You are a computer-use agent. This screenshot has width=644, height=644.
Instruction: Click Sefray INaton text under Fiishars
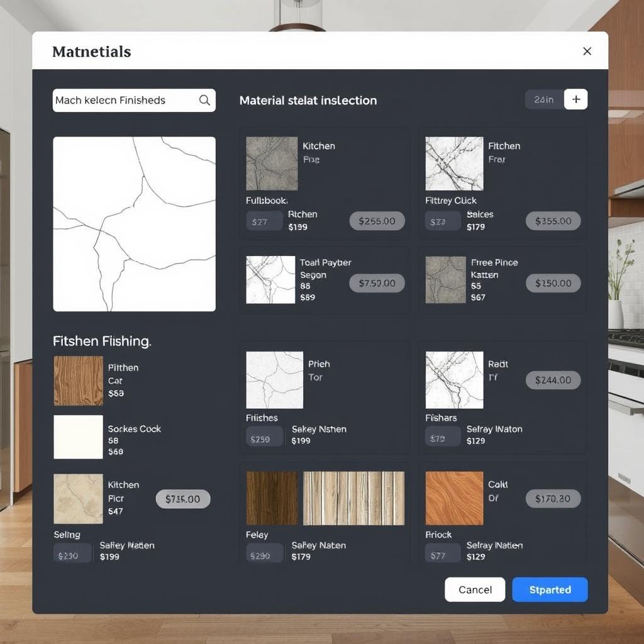point(494,429)
